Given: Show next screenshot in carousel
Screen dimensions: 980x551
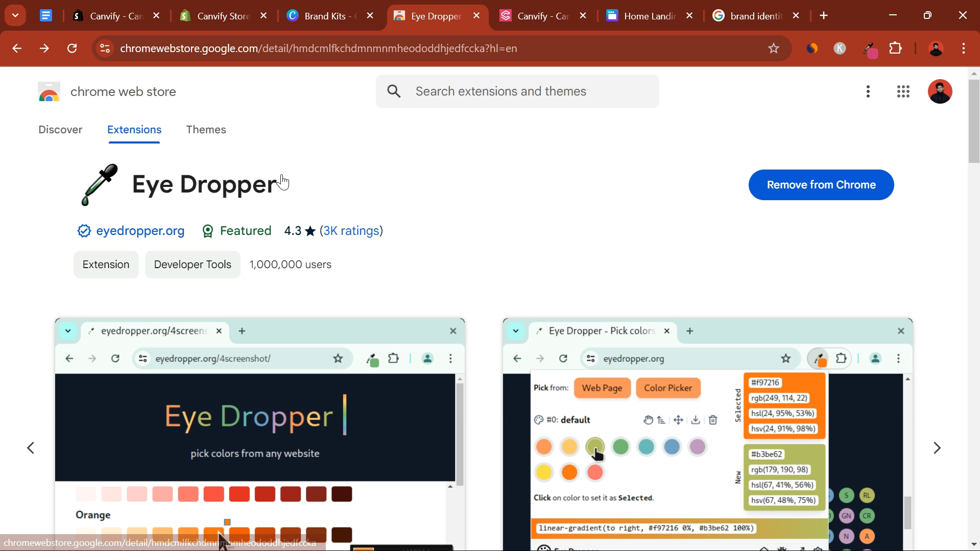Looking at the screenshot, I should click(x=937, y=448).
